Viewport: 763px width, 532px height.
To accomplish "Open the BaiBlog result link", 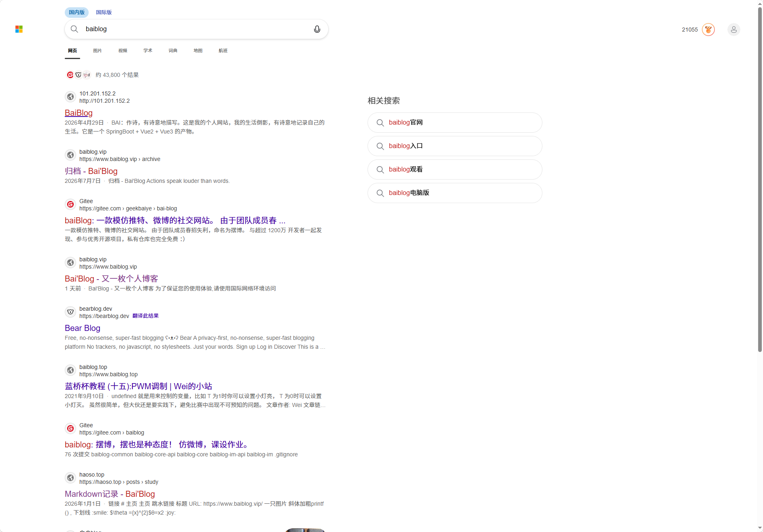I will 79,113.
